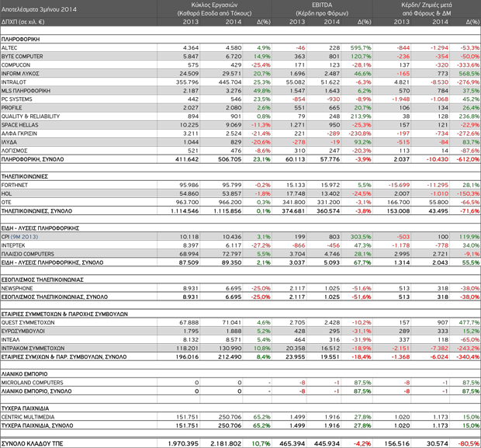Select sector total profit change -80,5%
The width and height of the screenshot is (481, 448).
click(469, 443)
